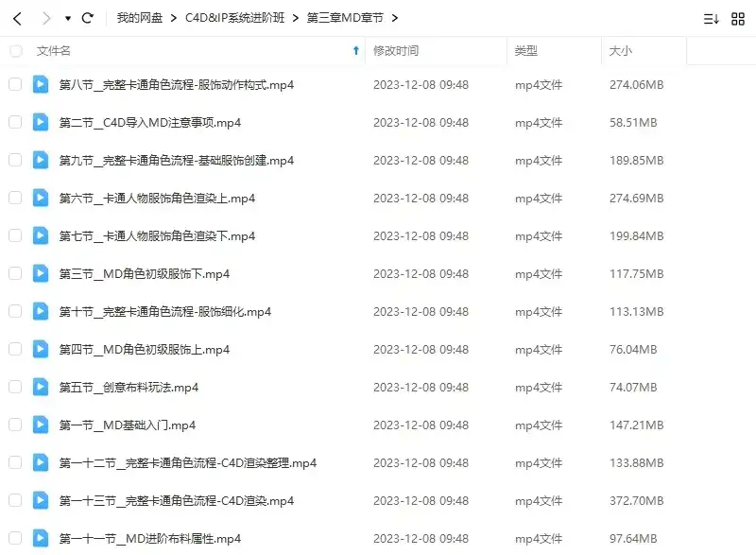756x555 pixels.
Task: Toggle the select-all checkbox in the header
Action: [x=15, y=52]
